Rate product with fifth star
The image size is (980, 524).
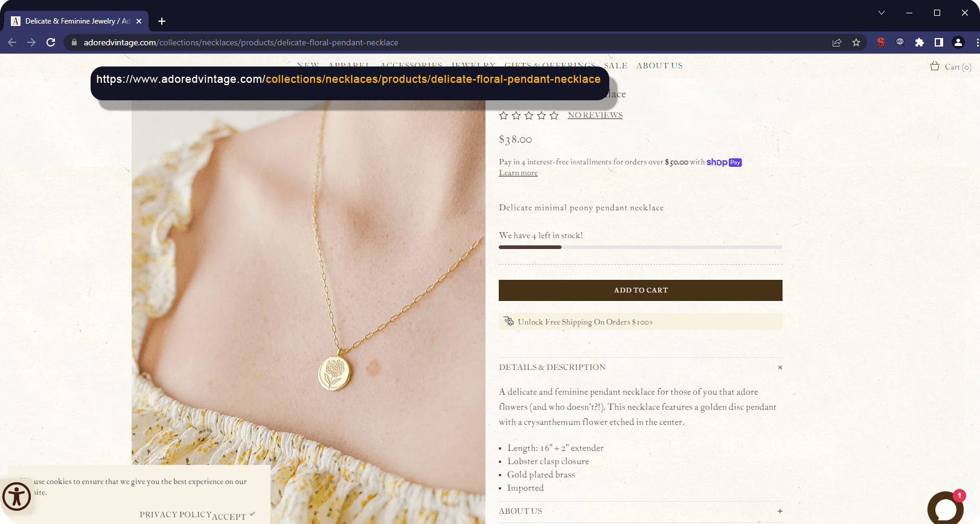(x=554, y=115)
